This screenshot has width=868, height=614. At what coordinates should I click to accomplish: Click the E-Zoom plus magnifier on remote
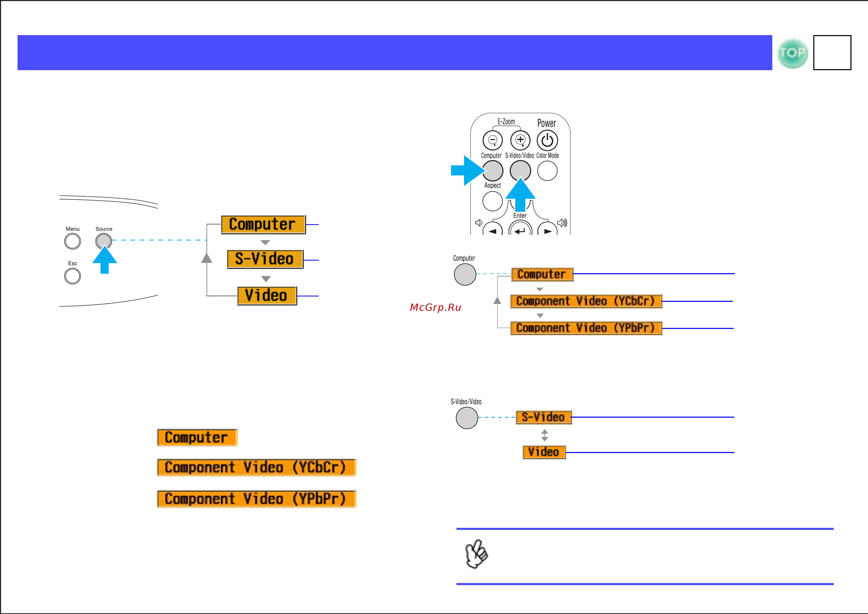[520, 140]
